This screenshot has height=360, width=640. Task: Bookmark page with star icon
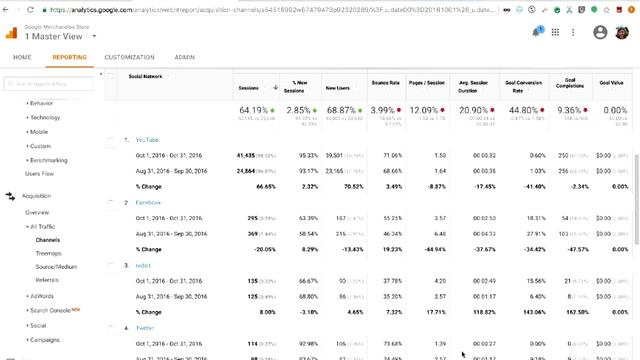[607, 9]
